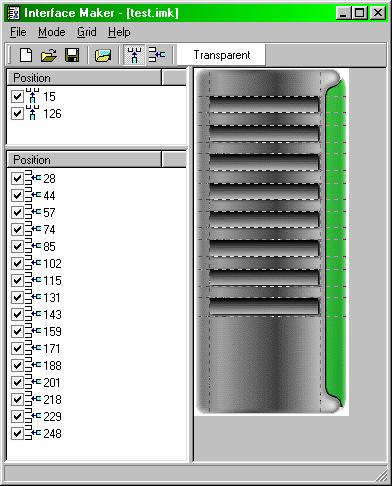Open the Mode menu

(x=52, y=32)
